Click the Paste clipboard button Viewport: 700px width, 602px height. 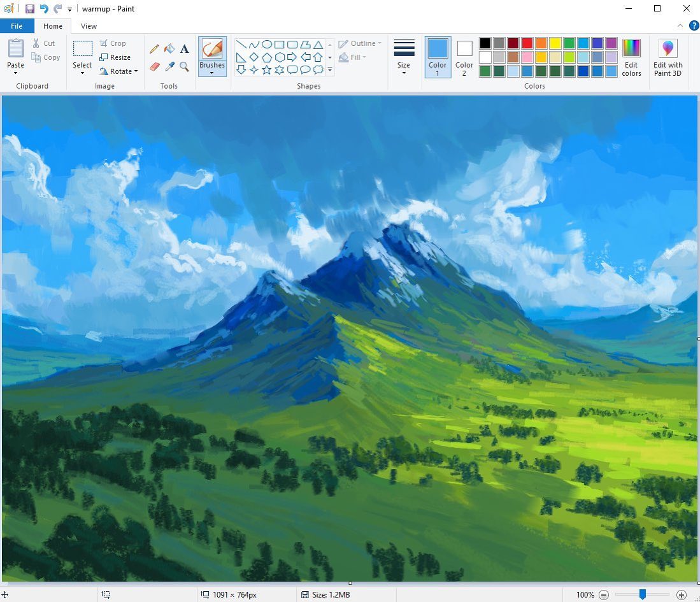[x=16, y=48]
